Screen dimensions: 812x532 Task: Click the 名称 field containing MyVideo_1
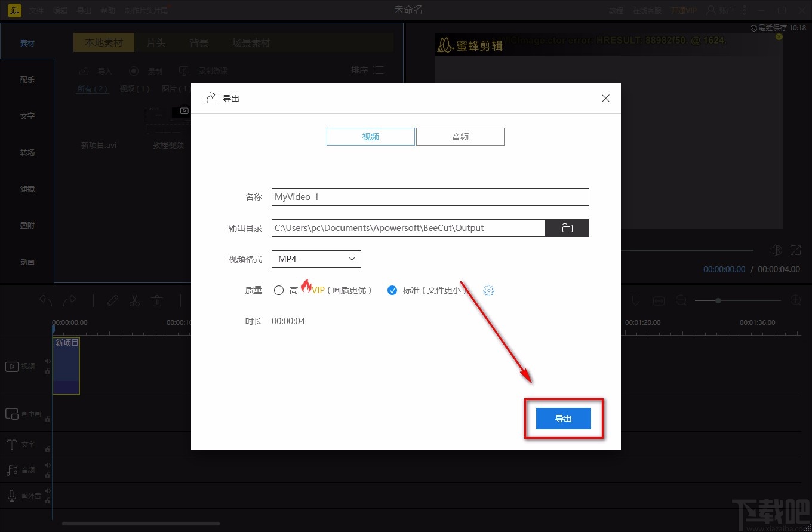[430, 197]
